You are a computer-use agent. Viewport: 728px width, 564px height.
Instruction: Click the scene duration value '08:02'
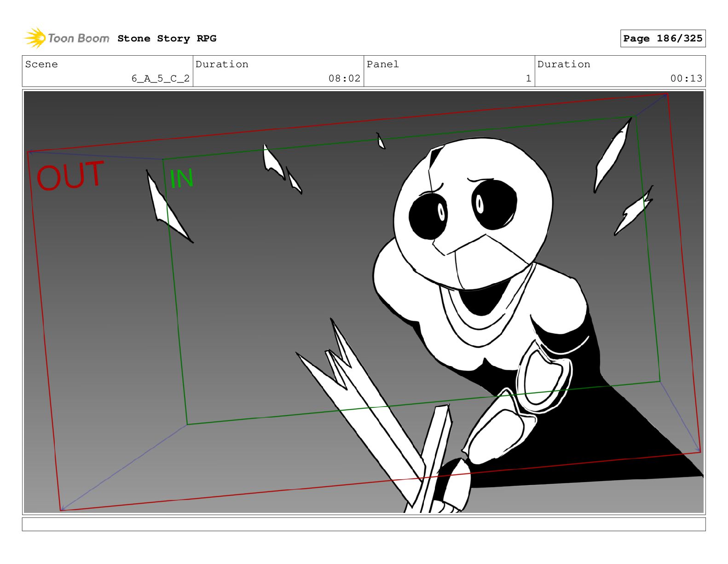click(344, 79)
